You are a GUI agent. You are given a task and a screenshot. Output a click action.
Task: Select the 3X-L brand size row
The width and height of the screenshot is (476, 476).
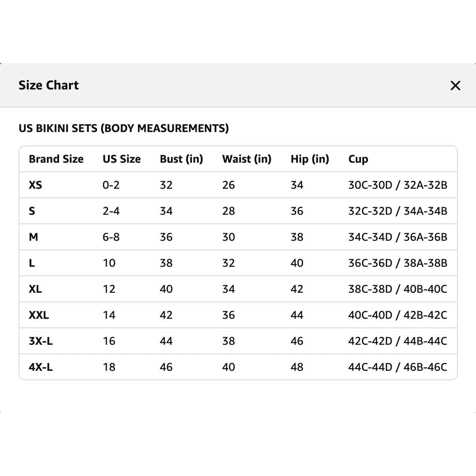238,341
